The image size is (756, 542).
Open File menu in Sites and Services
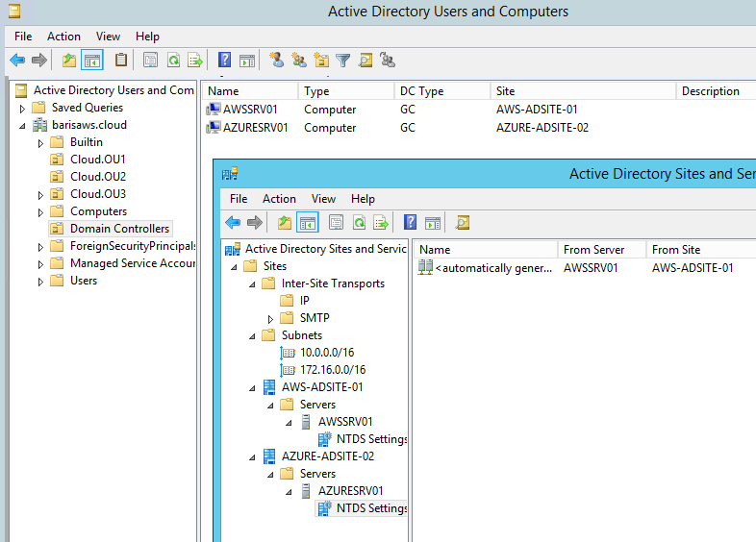tap(239, 199)
